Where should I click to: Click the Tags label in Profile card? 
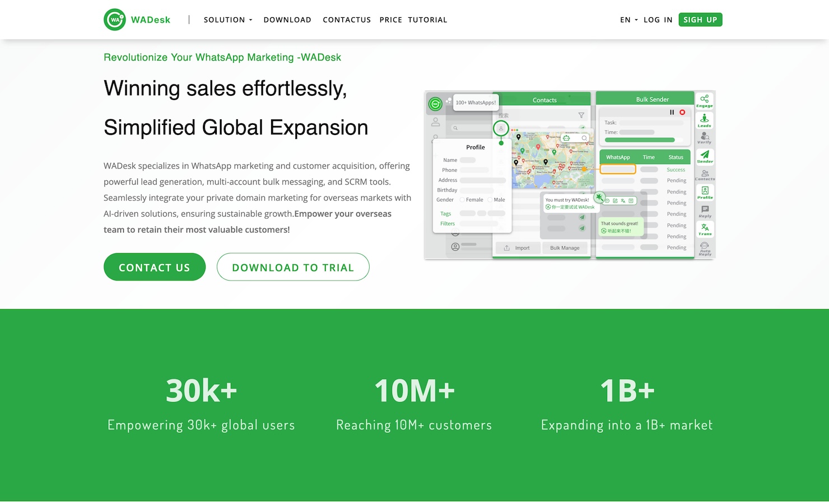pos(446,213)
